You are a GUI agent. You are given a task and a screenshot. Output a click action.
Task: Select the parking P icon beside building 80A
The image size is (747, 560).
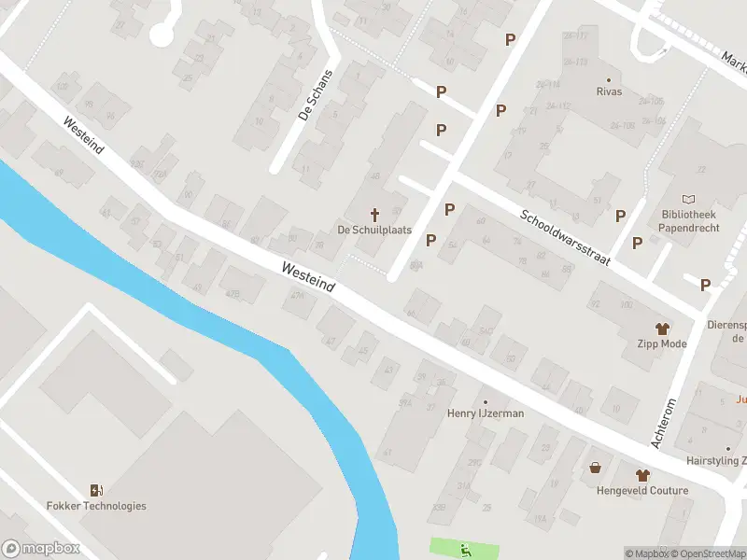pyautogui.click(x=430, y=241)
